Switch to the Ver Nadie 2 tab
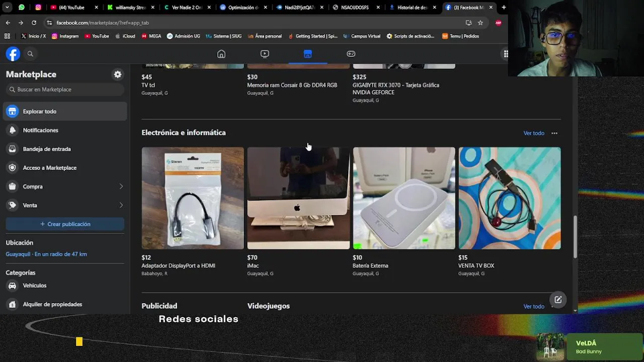This screenshot has height=362, width=644. click(x=187, y=8)
